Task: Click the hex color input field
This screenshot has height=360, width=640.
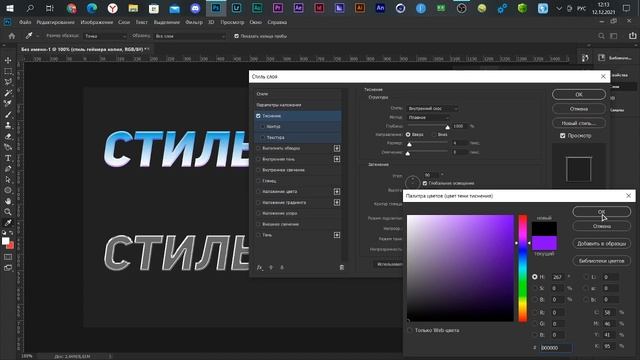Action: (x=556, y=348)
